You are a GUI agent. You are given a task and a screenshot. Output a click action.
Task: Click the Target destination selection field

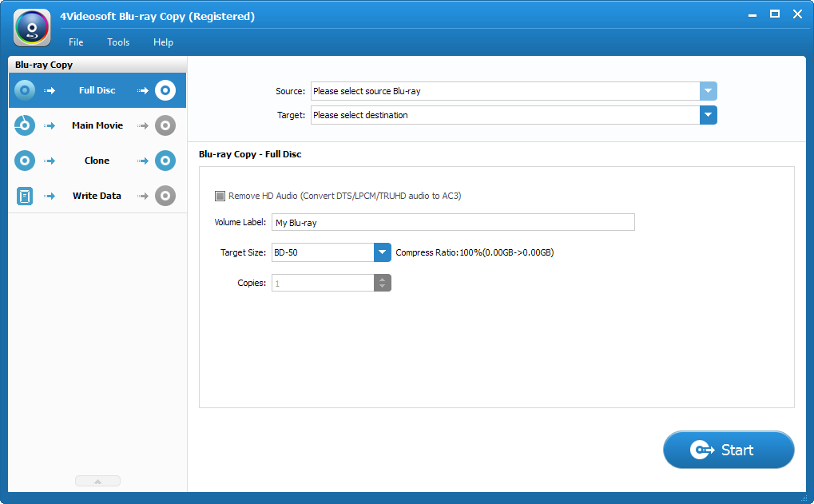click(x=505, y=115)
